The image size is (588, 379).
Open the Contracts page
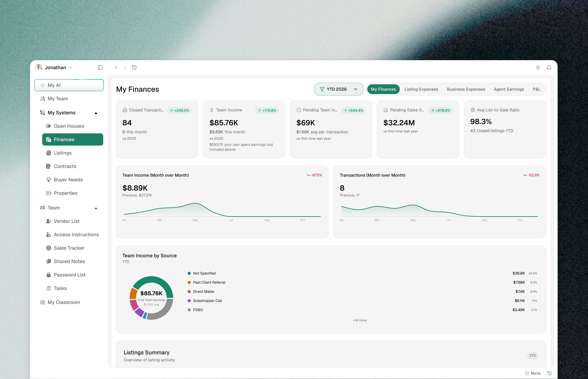coord(73,166)
